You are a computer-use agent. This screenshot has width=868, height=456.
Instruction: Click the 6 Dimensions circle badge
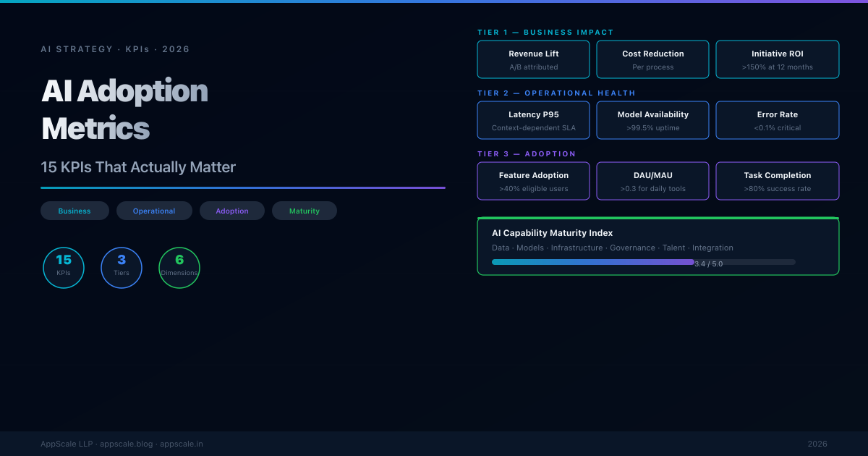pos(179,267)
